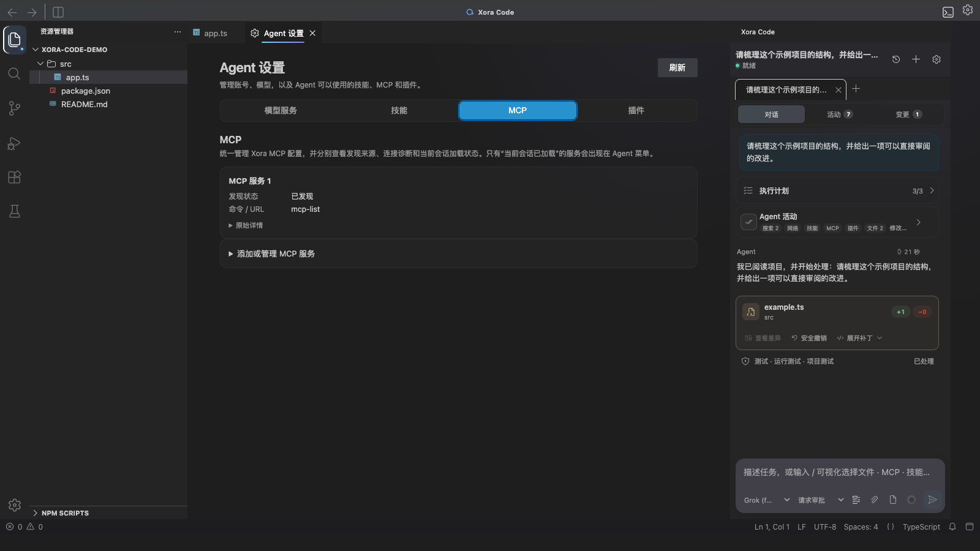
Task: Open session history clock icon in Xora panel
Action: (x=896, y=59)
